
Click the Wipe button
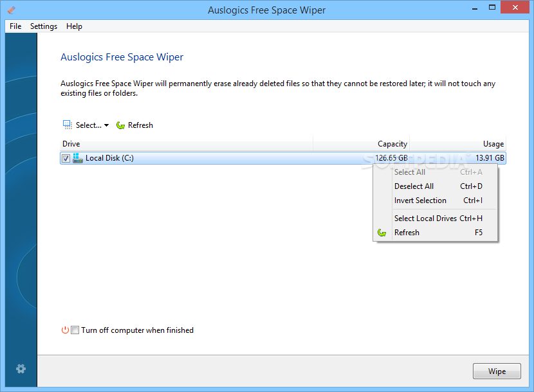(x=497, y=371)
